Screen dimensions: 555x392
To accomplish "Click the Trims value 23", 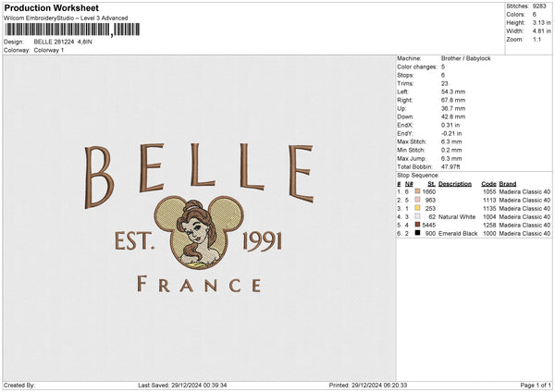I will (445, 83).
